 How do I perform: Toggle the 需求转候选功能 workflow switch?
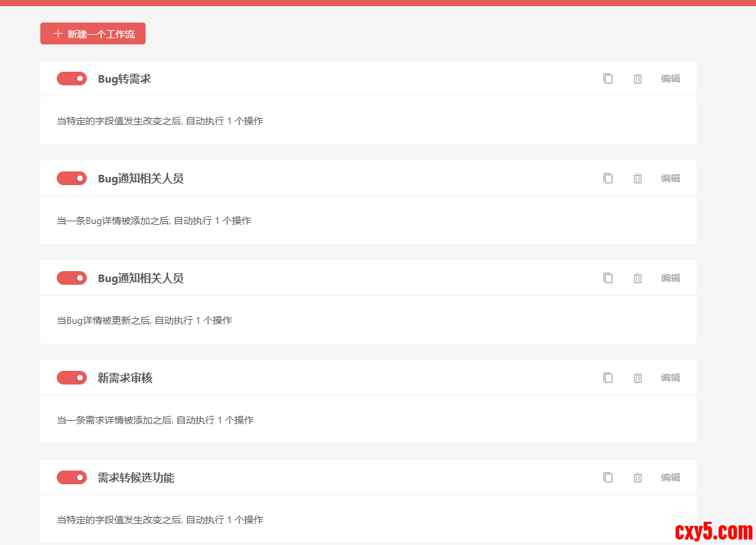coord(72,477)
